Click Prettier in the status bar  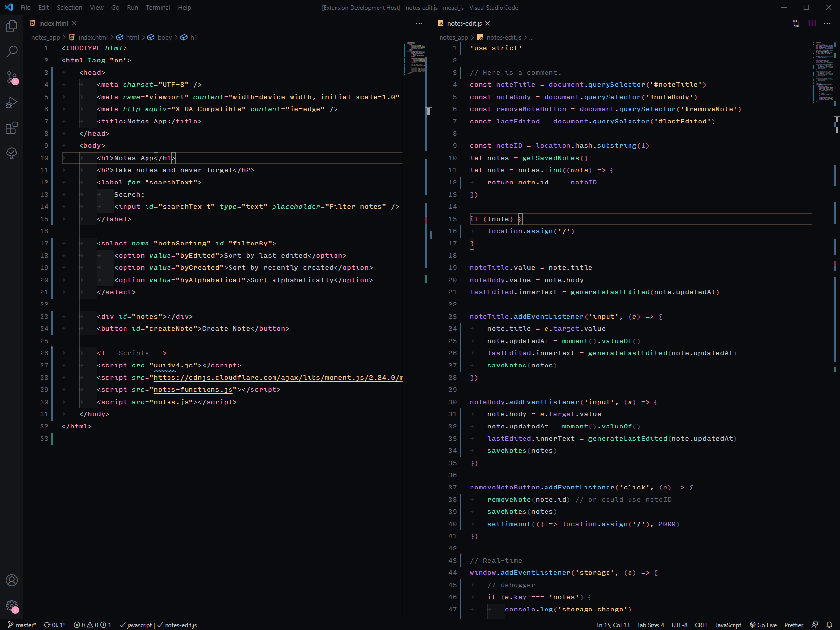[x=794, y=625]
